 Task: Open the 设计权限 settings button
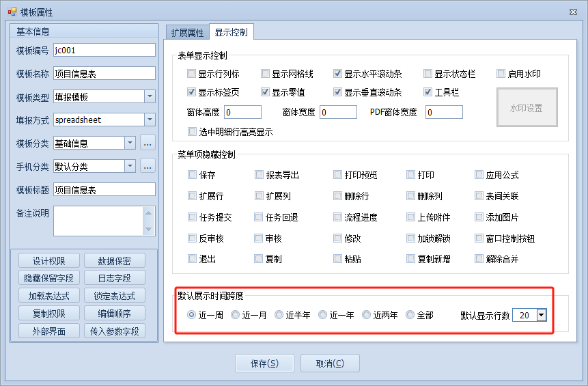tap(49, 260)
